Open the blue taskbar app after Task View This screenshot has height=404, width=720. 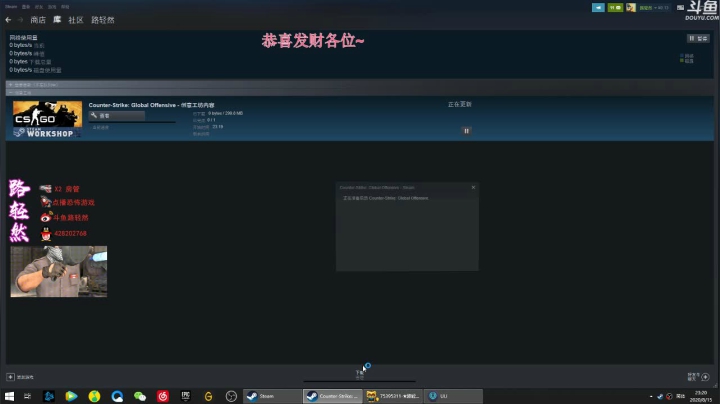(49, 396)
